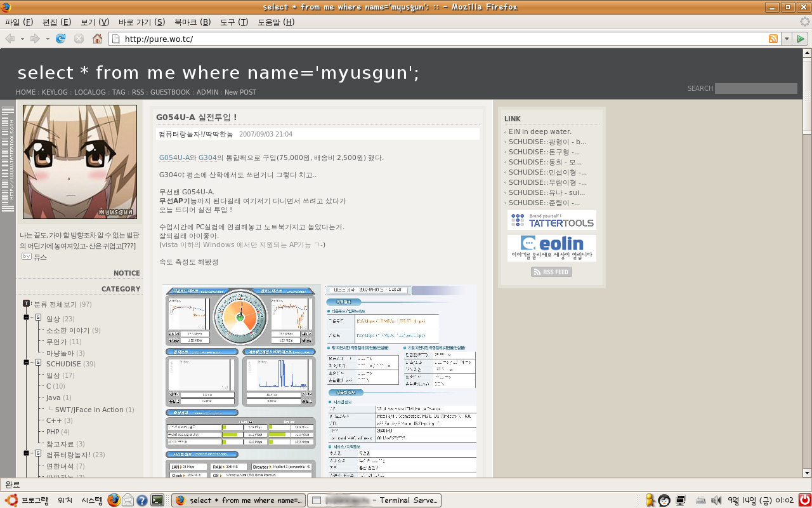Select the C (10) category
The width and height of the screenshot is (812, 508).
(55, 386)
